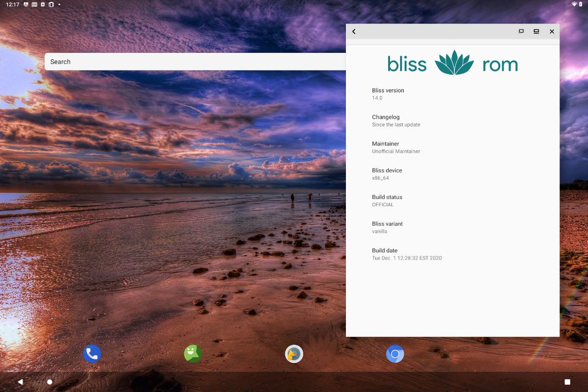Tap the battery charging status icon
Screen dimensions: 588x392
[581, 4]
